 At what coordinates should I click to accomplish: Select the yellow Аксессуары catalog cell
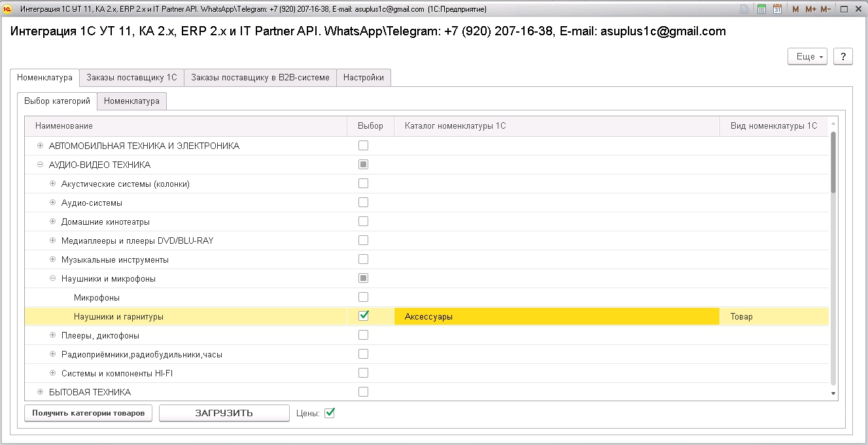tap(557, 316)
